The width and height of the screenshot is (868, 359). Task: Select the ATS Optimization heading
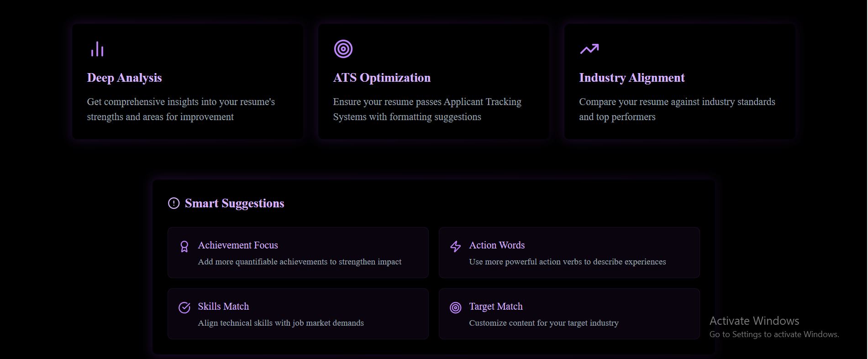(382, 78)
